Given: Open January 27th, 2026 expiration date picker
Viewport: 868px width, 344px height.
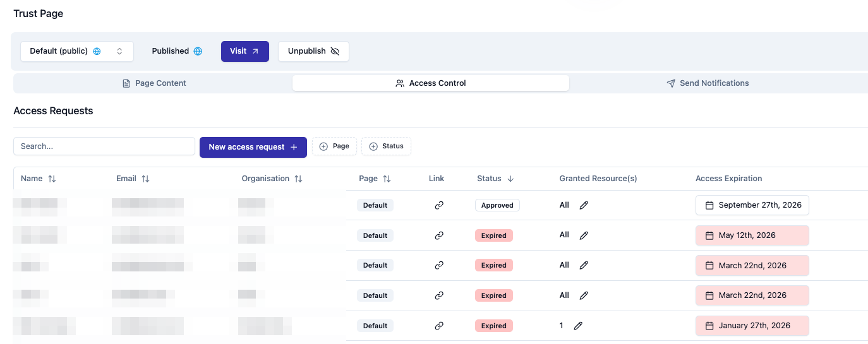Looking at the screenshot, I should tap(752, 326).
